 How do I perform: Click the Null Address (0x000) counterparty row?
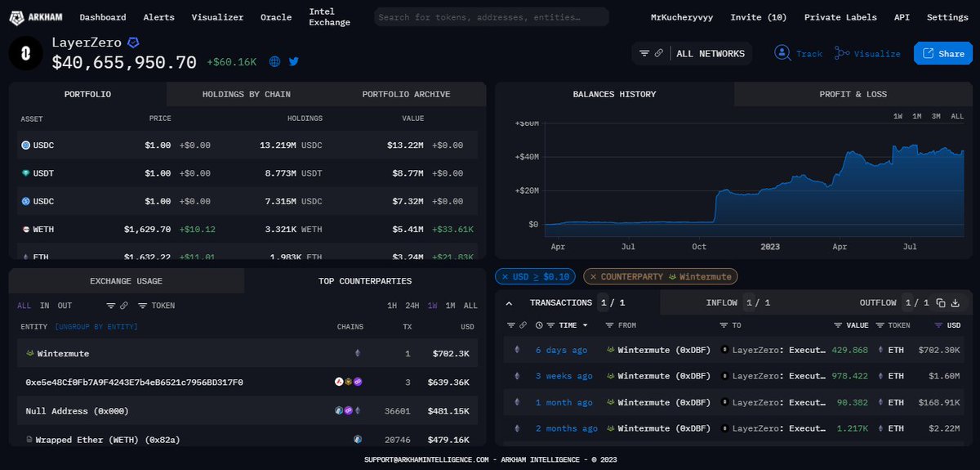247,410
